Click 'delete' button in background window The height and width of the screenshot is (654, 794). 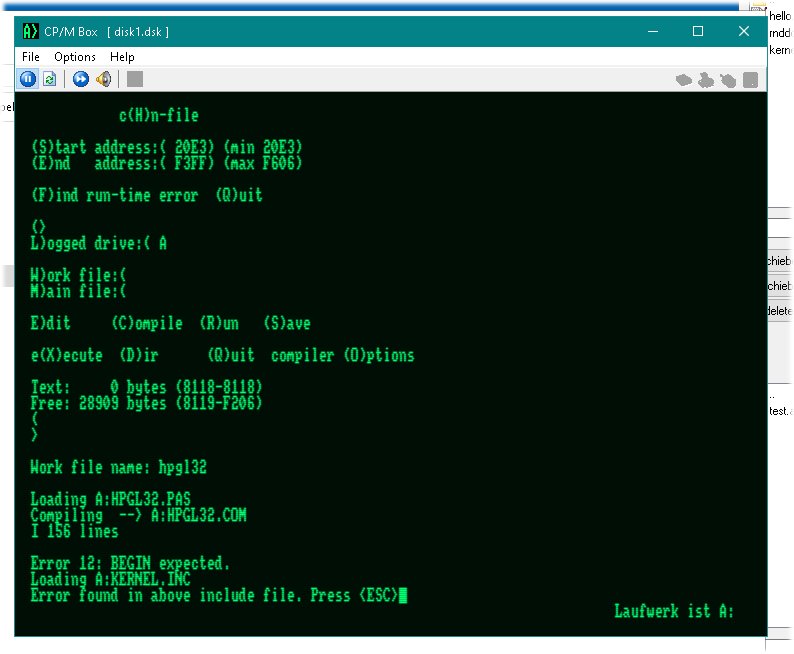[779, 310]
